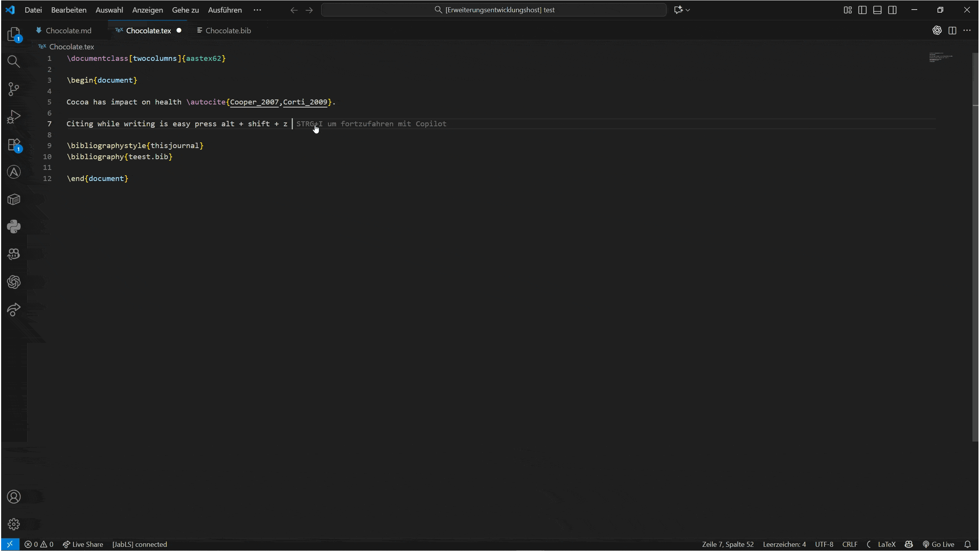Open the Explorer view in activity bar
Viewport: 980px width, 551px height.
click(14, 34)
